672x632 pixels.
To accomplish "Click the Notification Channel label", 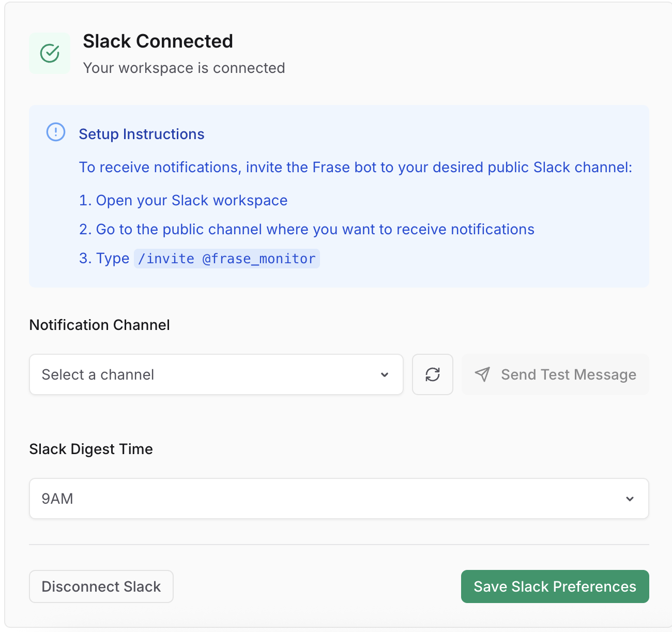I will point(100,325).
